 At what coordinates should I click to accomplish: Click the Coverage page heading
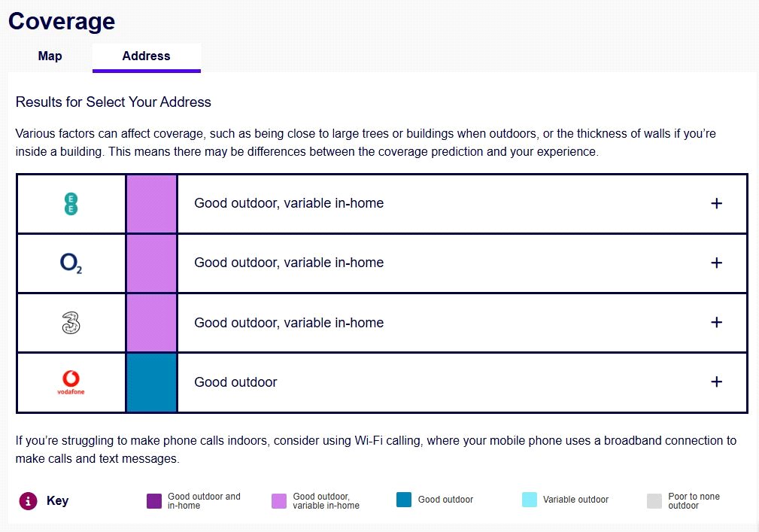click(62, 20)
